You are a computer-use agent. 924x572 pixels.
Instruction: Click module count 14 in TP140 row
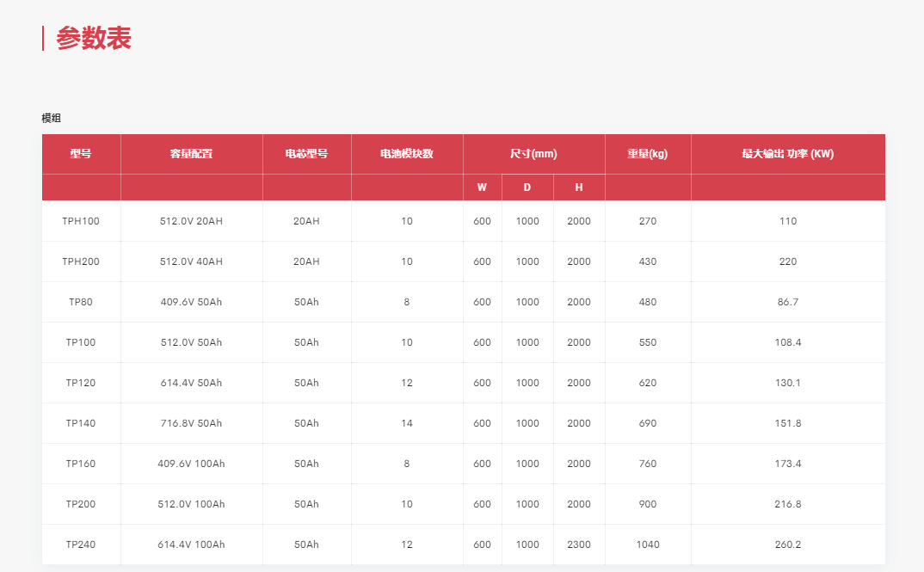tap(407, 423)
